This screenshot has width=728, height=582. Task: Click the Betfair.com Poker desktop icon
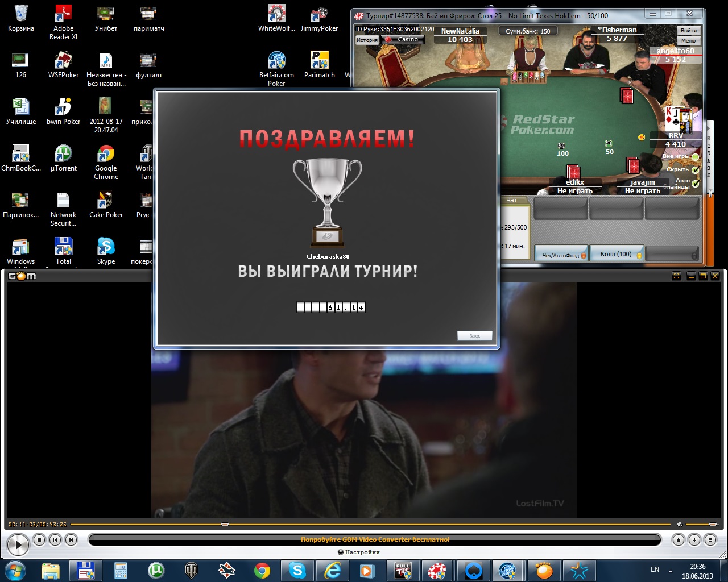pos(276,61)
